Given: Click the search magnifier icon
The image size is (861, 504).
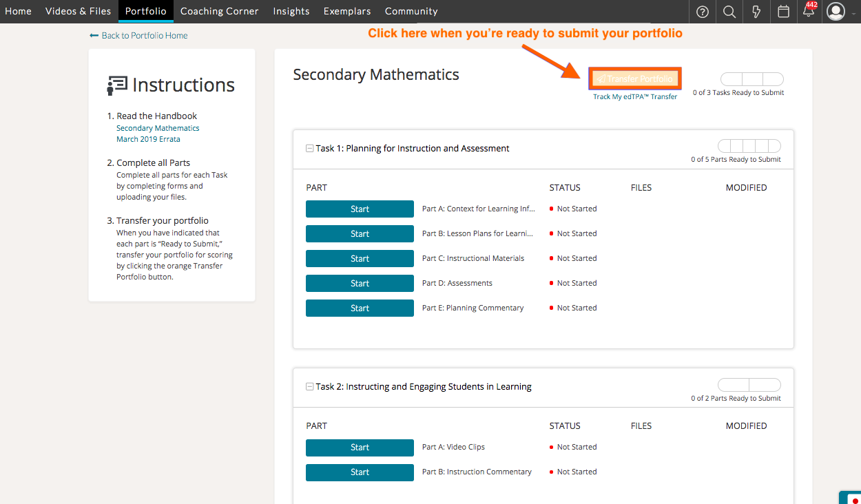Looking at the screenshot, I should pyautogui.click(x=729, y=12).
